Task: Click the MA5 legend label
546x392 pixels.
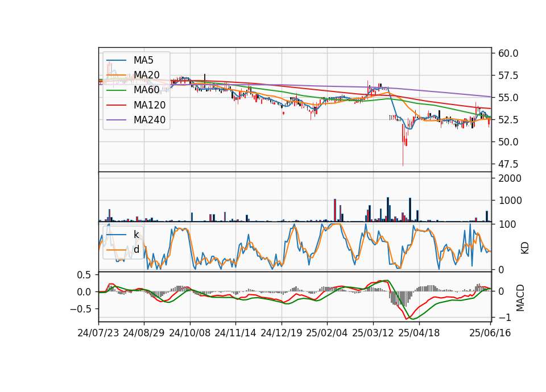Action: point(143,60)
